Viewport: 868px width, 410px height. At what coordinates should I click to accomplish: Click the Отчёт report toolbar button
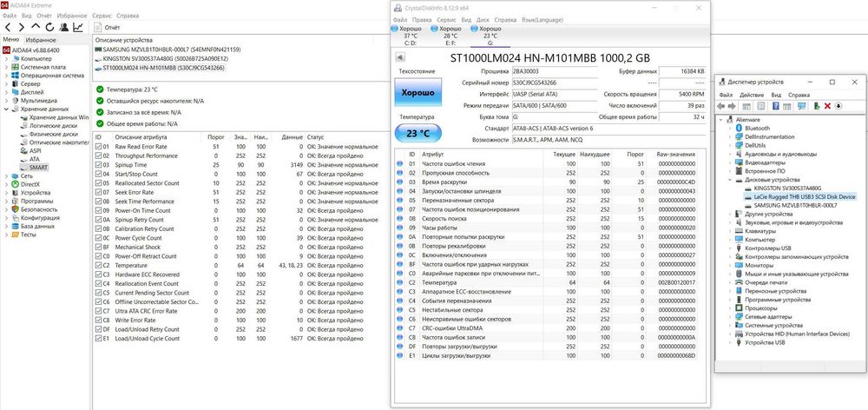tap(108, 27)
